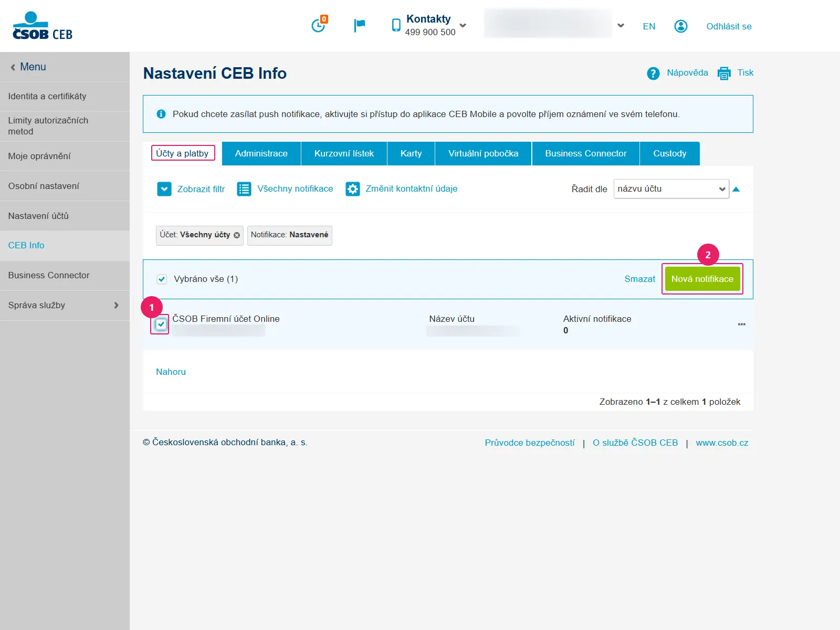Click the Smazat link

(640, 279)
